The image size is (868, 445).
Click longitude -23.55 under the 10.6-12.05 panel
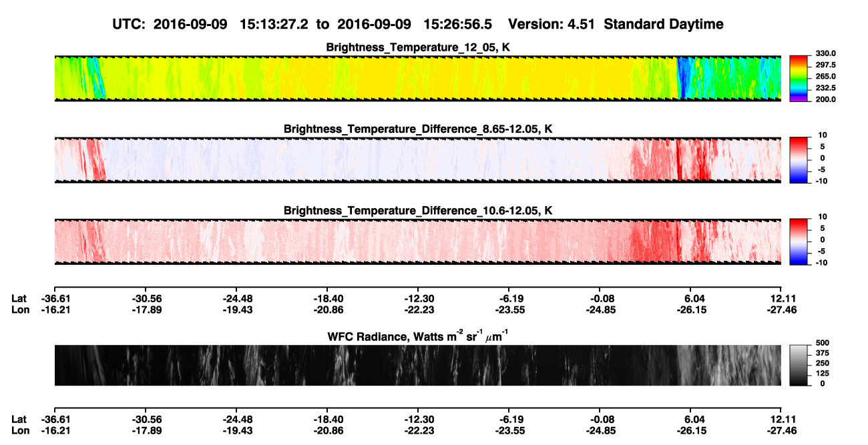pyautogui.click(x=509, y=310)
